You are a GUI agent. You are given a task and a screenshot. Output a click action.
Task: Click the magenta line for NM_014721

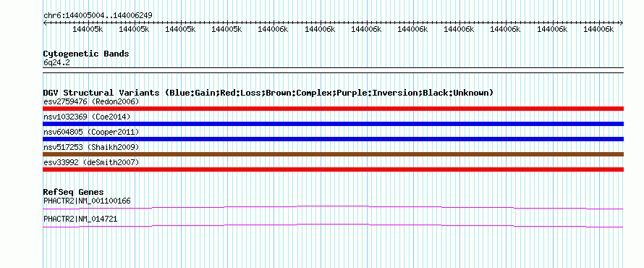(x=333, y=226)
